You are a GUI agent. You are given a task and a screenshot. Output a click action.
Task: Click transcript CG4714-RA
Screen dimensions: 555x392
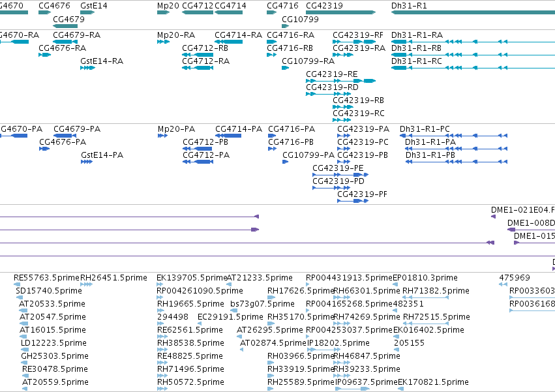tap(229, 42)
